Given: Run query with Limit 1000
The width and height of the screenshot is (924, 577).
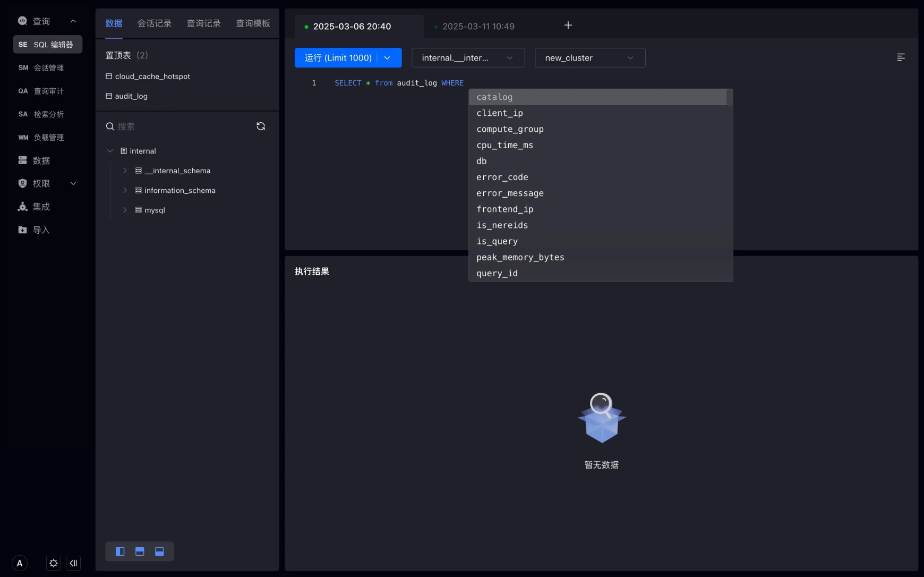Looking at the screenshot, I should coord(338,58).
